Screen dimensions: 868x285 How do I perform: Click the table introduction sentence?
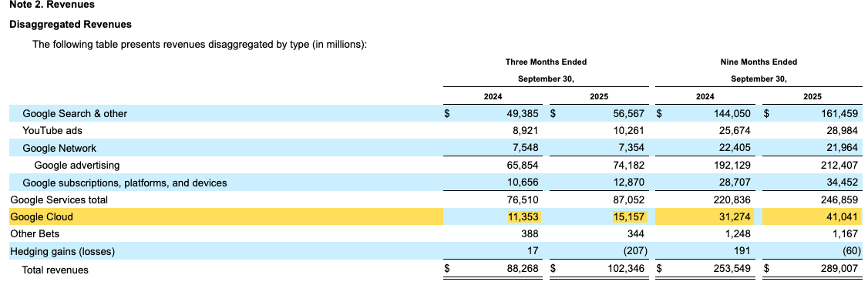[200, 44]
